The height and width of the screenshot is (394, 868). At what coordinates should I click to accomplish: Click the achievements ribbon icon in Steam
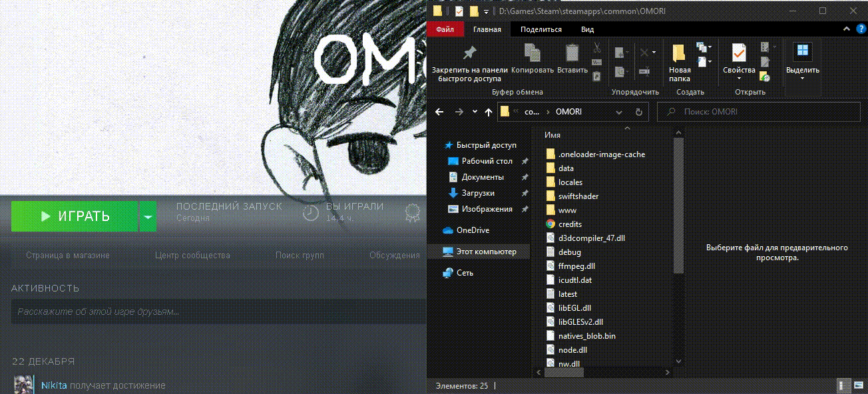(x=413, y=212)
